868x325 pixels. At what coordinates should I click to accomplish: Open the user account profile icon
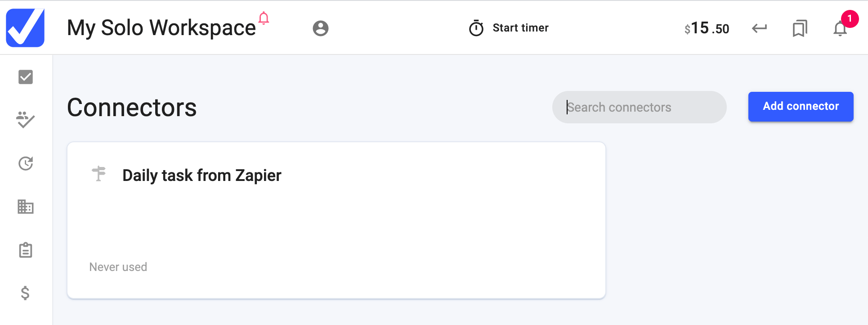coord(321,28)
